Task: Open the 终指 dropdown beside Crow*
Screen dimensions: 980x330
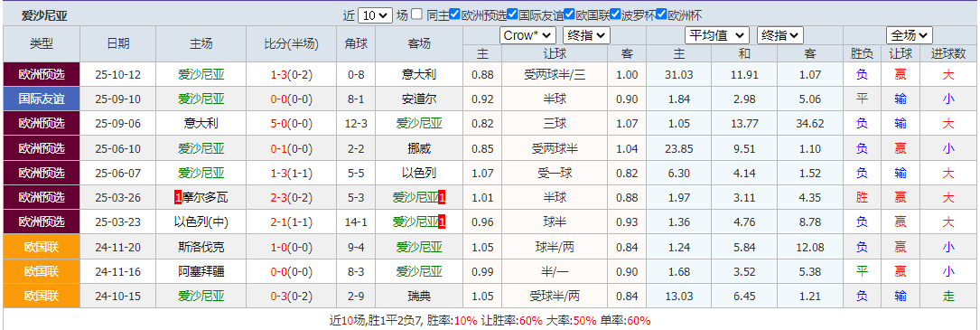Action: tap(586, 35)
